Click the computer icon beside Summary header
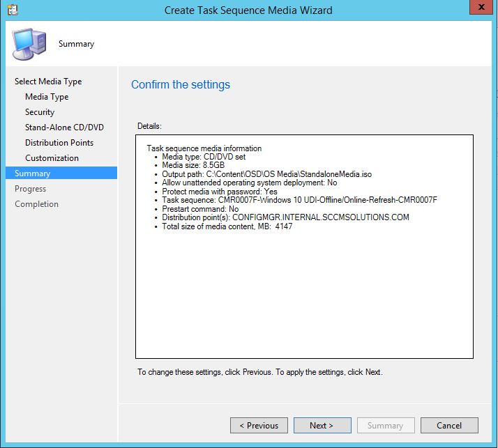The width and height of the screenshot is (498, 448). (x=29, y=43)
